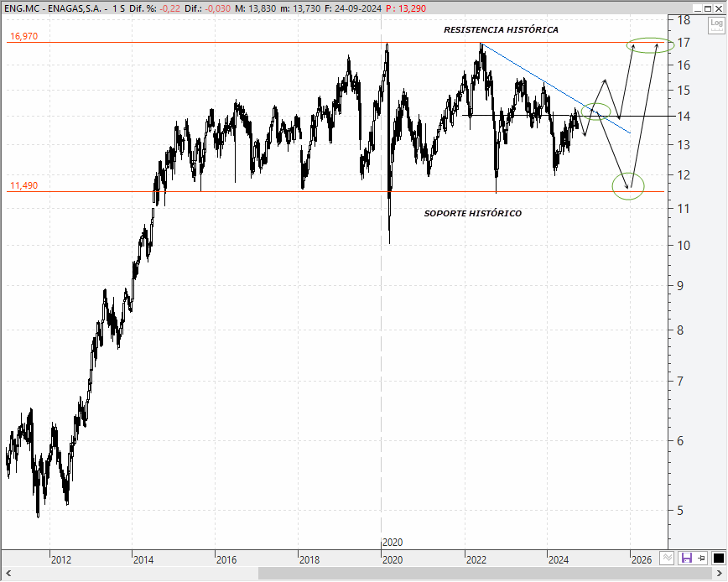Click the purple floppy disk save icon
Image resolution: width=728 pixels, height=582 pixels.
point(686,559)
